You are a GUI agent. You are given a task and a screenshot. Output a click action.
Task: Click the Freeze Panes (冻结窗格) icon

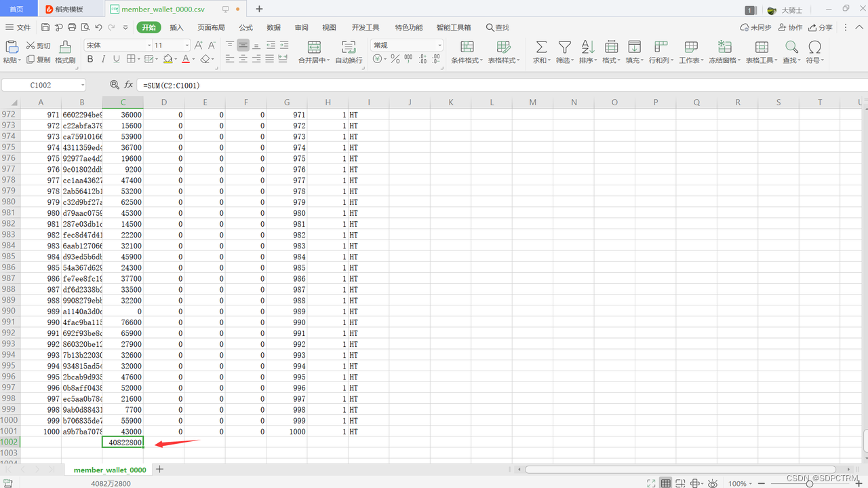click(724, 47)
